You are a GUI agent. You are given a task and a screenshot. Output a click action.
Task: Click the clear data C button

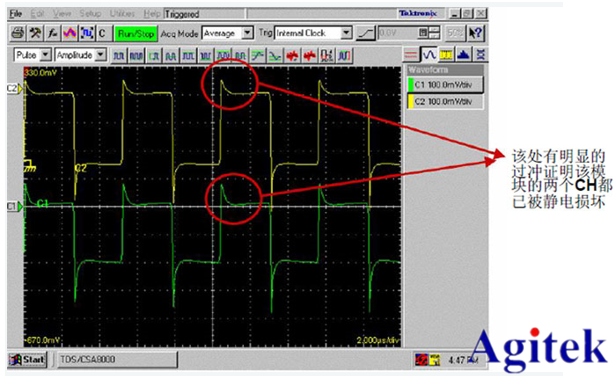[x=102, y=33]
